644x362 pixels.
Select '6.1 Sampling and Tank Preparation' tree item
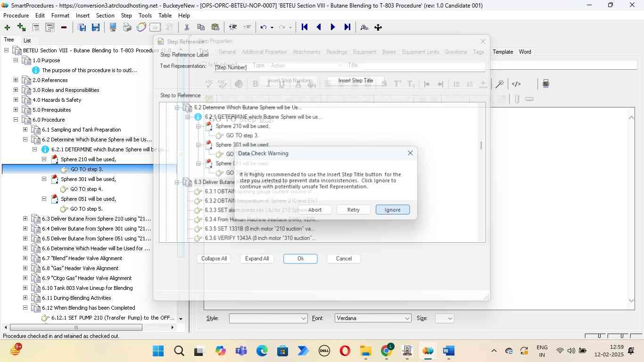point(81,130)
